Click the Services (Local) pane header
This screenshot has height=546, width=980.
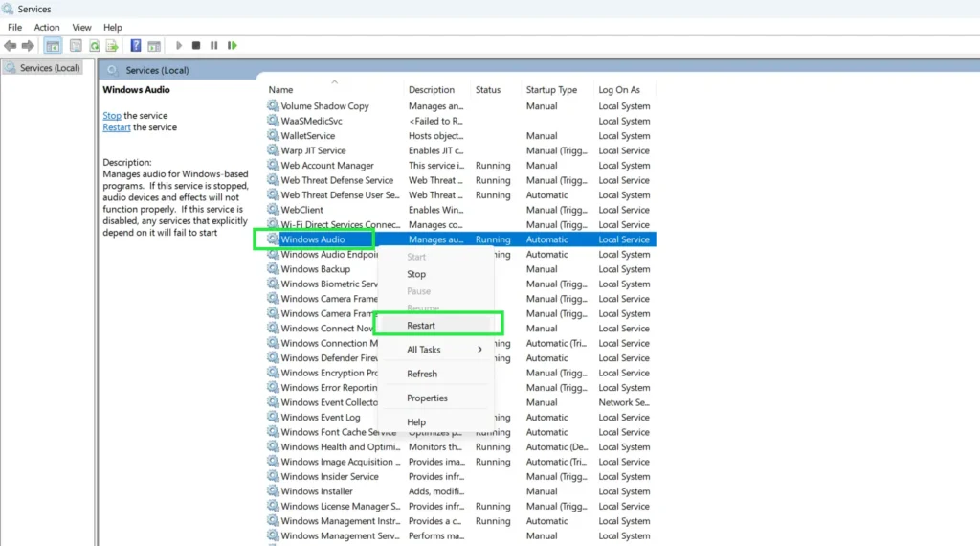(157, 70)
